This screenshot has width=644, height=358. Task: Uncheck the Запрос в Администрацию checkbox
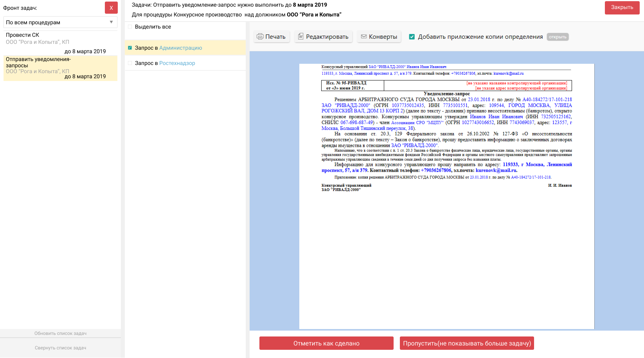130,48
